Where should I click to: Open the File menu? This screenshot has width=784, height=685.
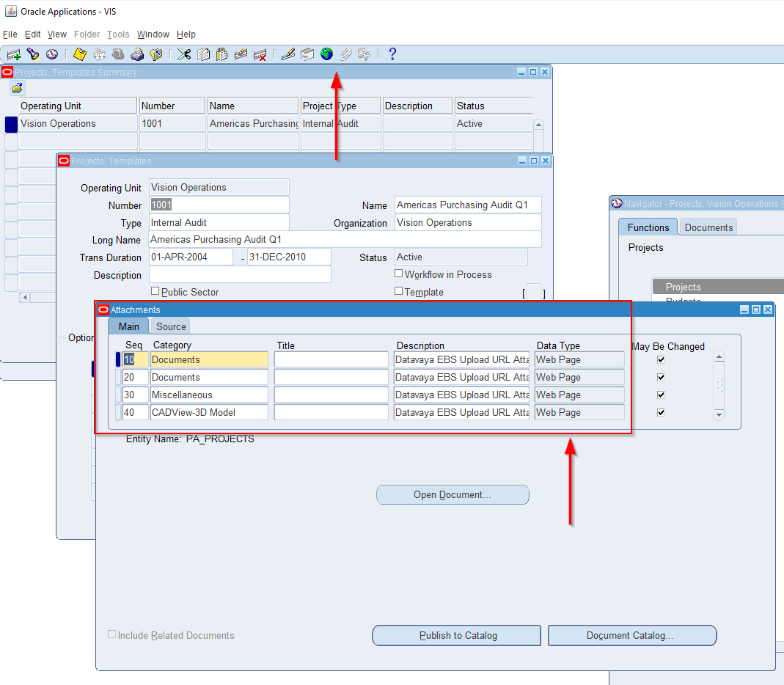tap(10, 34)
